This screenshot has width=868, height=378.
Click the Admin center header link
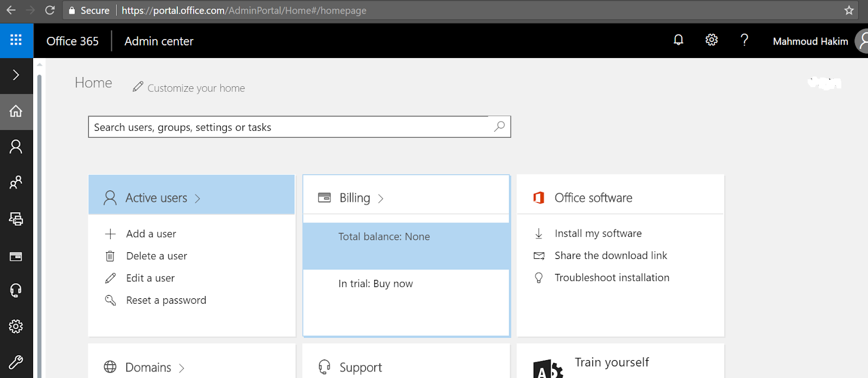[158, 41]
